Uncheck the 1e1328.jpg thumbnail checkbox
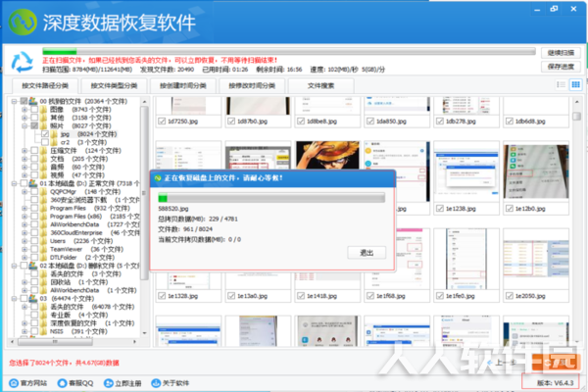This screenshot has width=588, height=392. coord(162,296)
